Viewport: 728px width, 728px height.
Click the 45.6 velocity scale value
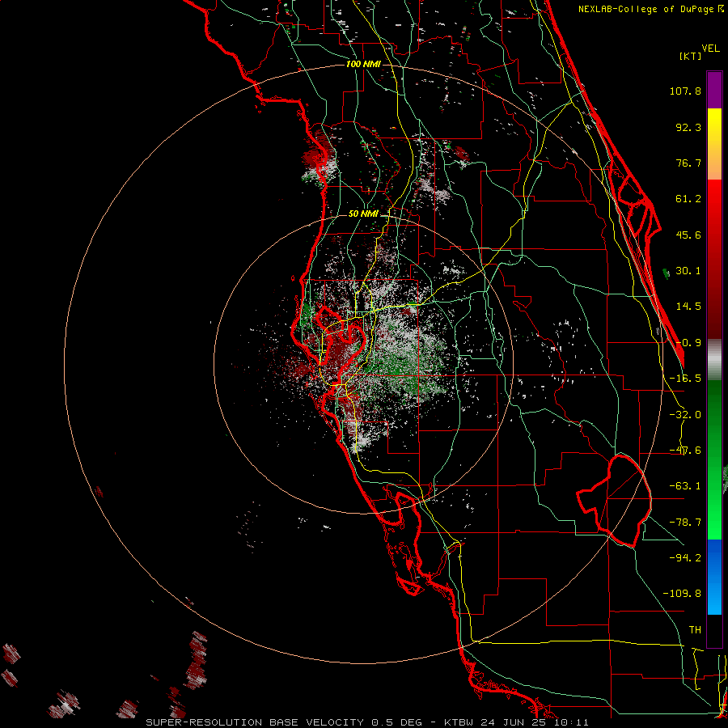click(x=688, y=235)
